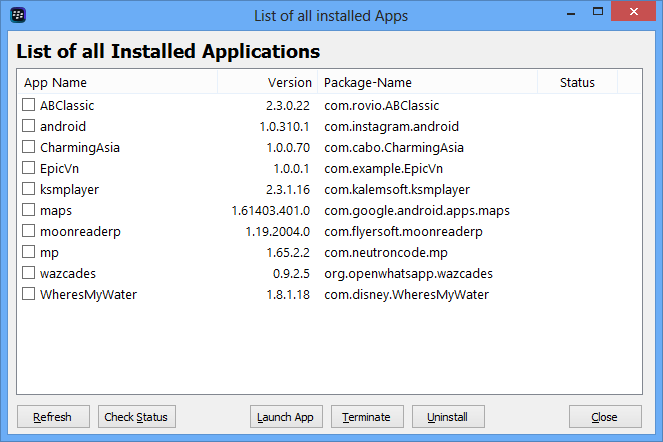Click the Status column header
This screenshot has width=663, height=442.
pos(577,82)
